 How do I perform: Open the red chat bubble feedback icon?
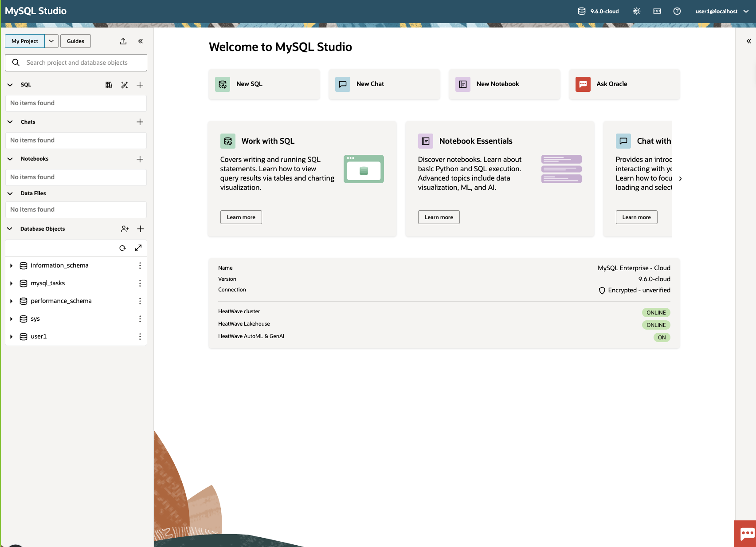click(x=745, y=534)
